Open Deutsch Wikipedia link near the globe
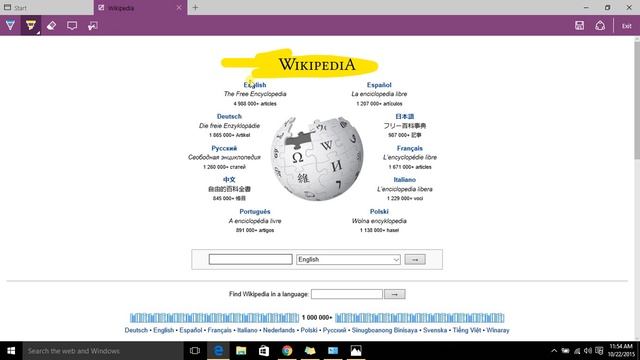Viewport: 640px width, 360px height. point(229,116)
